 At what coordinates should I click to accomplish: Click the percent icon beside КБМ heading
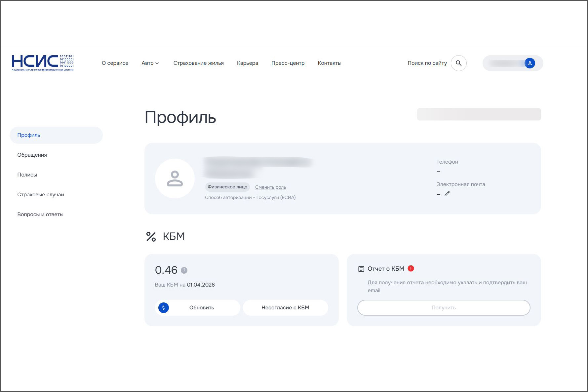(151, 237)
